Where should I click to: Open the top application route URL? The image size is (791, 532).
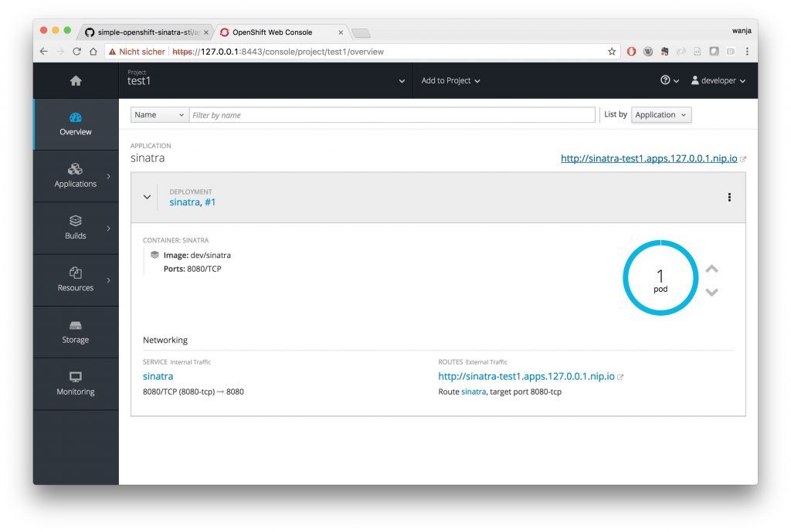[649, 158]
